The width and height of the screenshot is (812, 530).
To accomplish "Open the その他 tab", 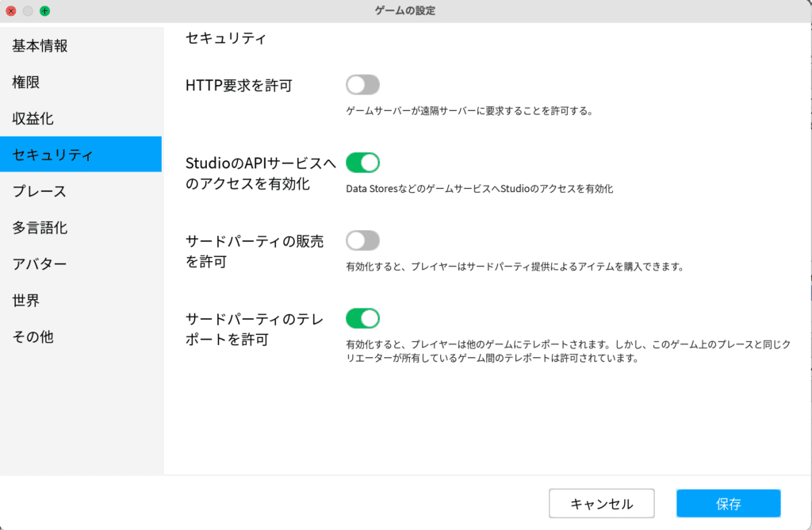I will tap(33, 336).
